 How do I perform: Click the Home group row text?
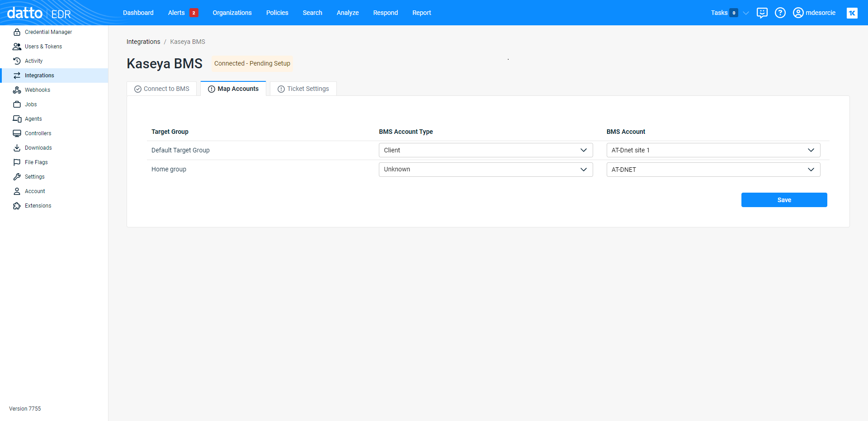tap(169, 169)
